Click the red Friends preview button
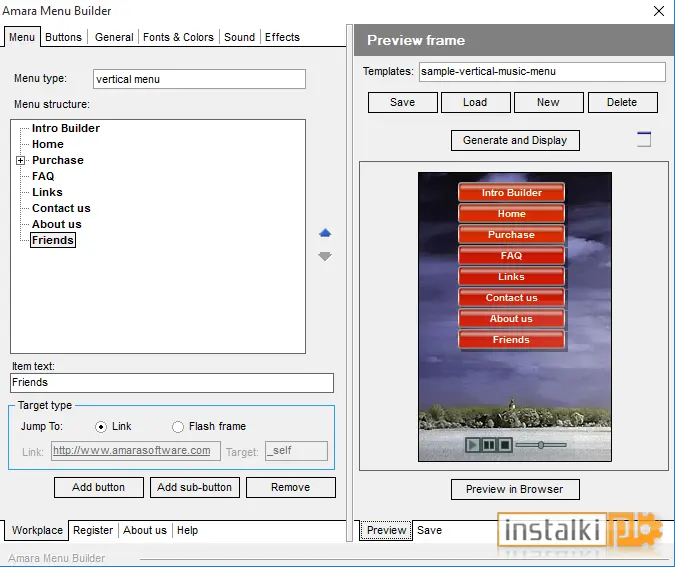The width and height of the screenshot is (675, 567). (x=511, y=340)
